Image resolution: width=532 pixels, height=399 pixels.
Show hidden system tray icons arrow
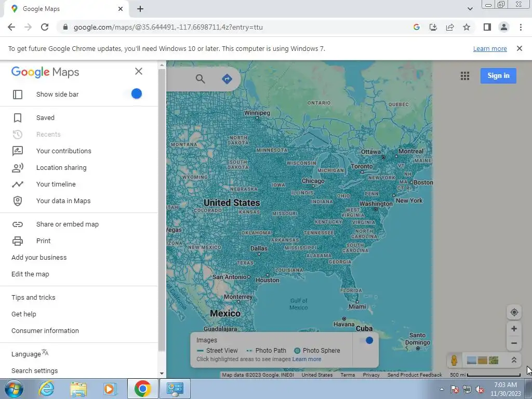pos(442,389)
